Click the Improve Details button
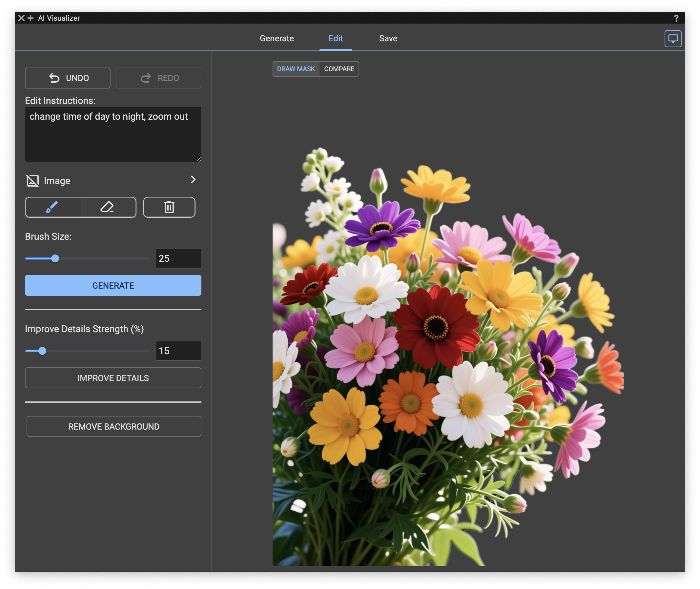 tap(113, 378)
